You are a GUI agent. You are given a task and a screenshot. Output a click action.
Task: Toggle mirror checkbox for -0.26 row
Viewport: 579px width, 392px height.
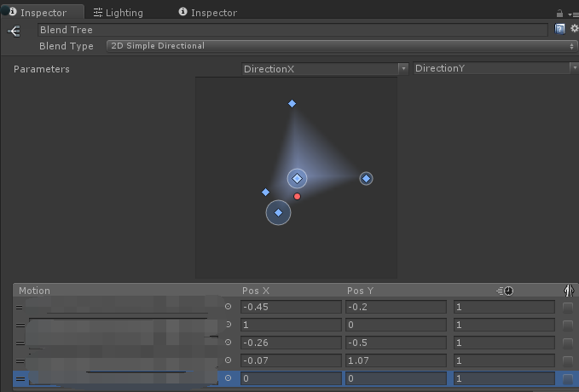568,343
